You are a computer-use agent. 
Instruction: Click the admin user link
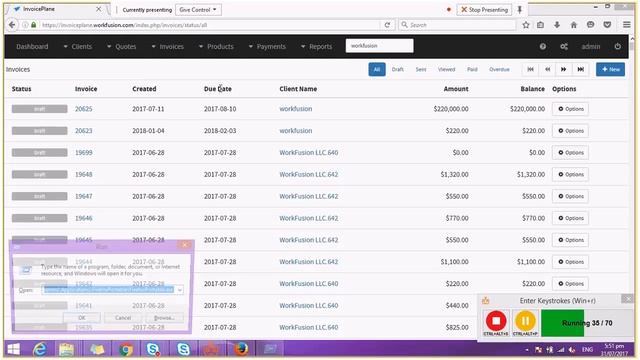591,47
